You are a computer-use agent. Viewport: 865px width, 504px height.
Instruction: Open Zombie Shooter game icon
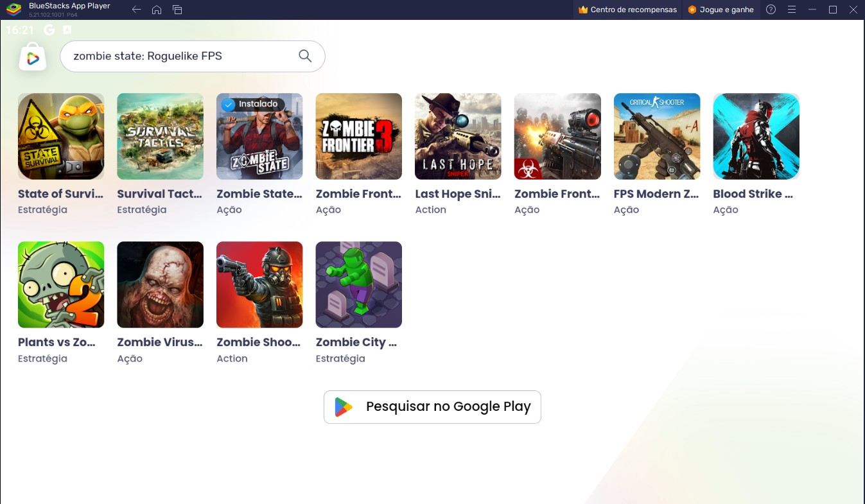click(259, 284)
